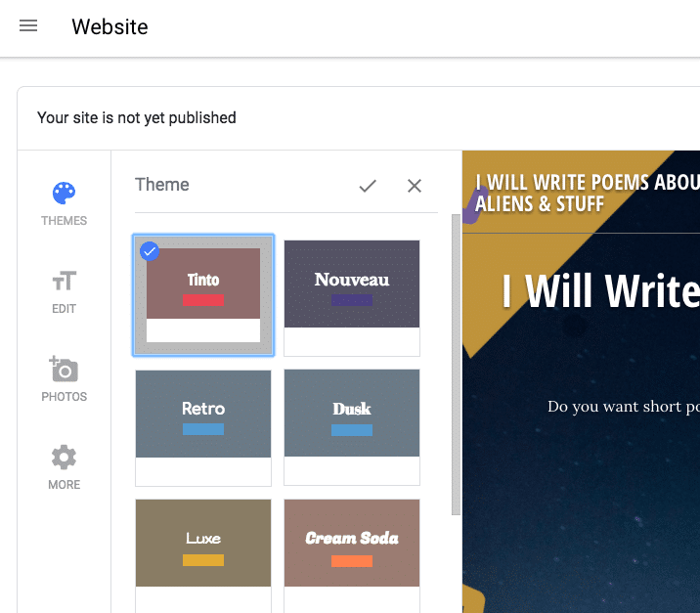
Task: Close the Theme panel with X
Action: (415, 186)
